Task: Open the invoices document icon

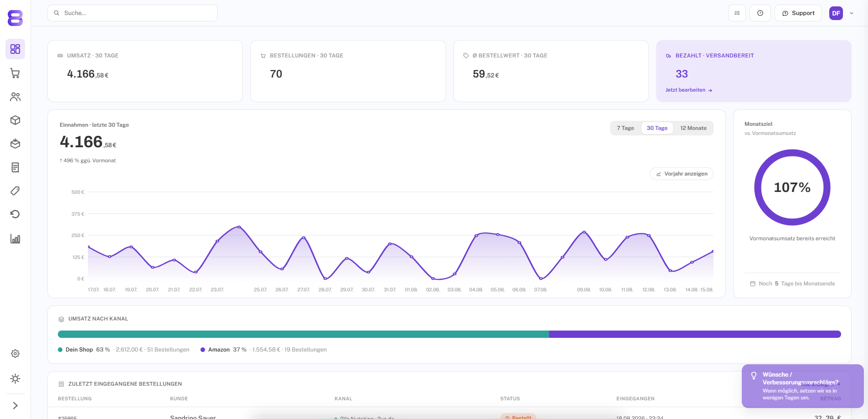Action: [x=15, y=168]
